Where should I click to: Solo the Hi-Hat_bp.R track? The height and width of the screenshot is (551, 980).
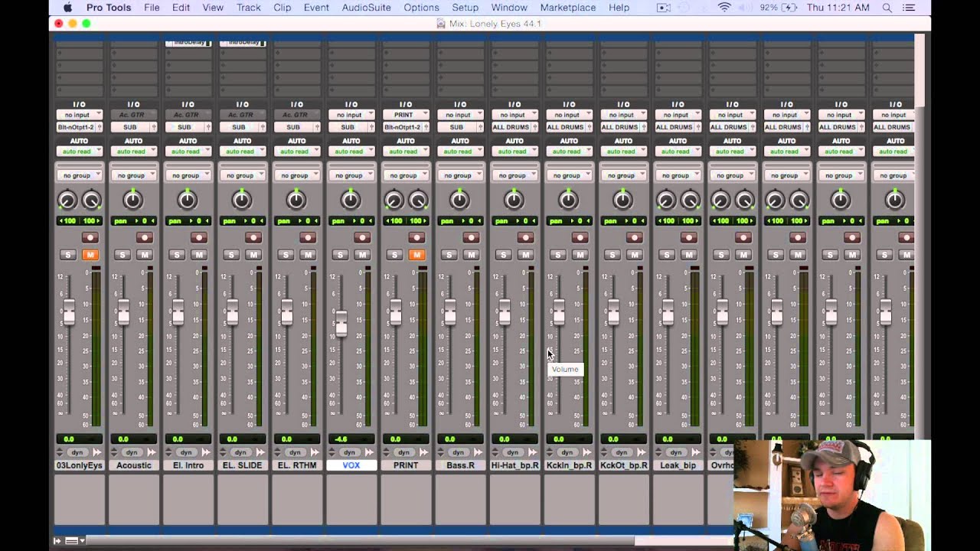[503, 255]
